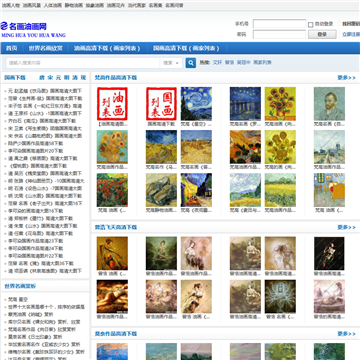The height and width of the screenshot is (360, 360).
Task: Open Van Gogh's Bedroom in Arles thumbnail
Action: pyautogui.click(x=329, y=190)
